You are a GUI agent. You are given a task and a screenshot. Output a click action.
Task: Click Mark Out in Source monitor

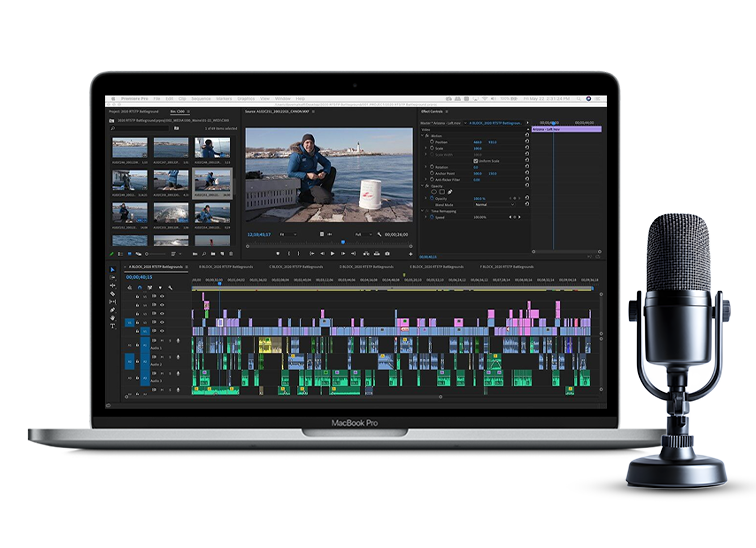298,254
